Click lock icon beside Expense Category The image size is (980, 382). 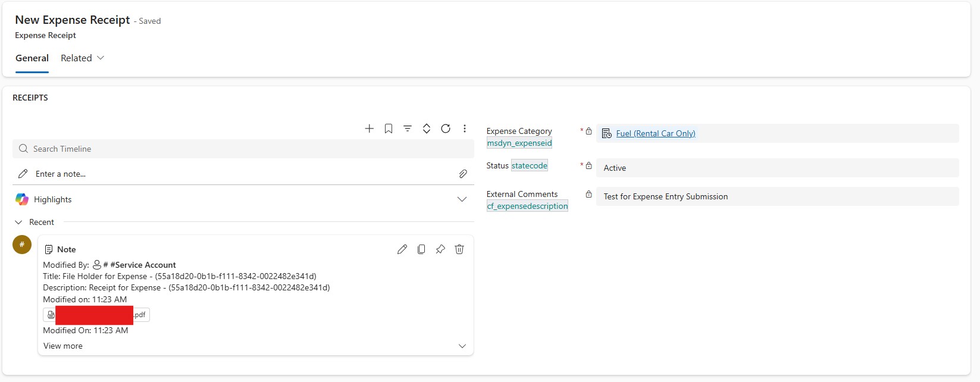(x=588, y=131)
